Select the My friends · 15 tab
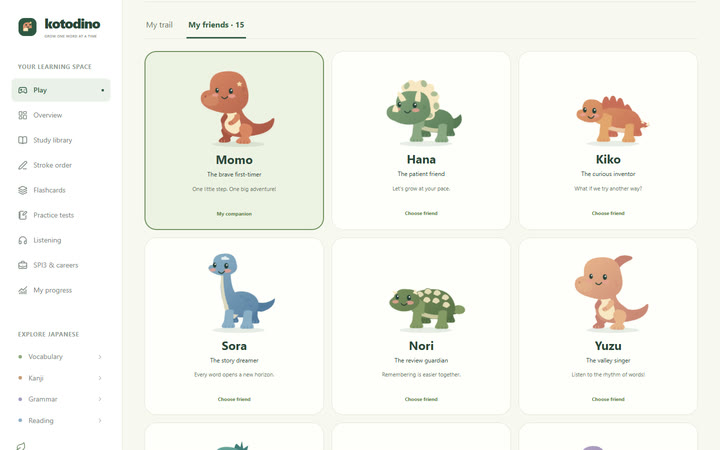The width and height of the screenshot is (720, 450). pyautogui.click(x=216, y=25)
